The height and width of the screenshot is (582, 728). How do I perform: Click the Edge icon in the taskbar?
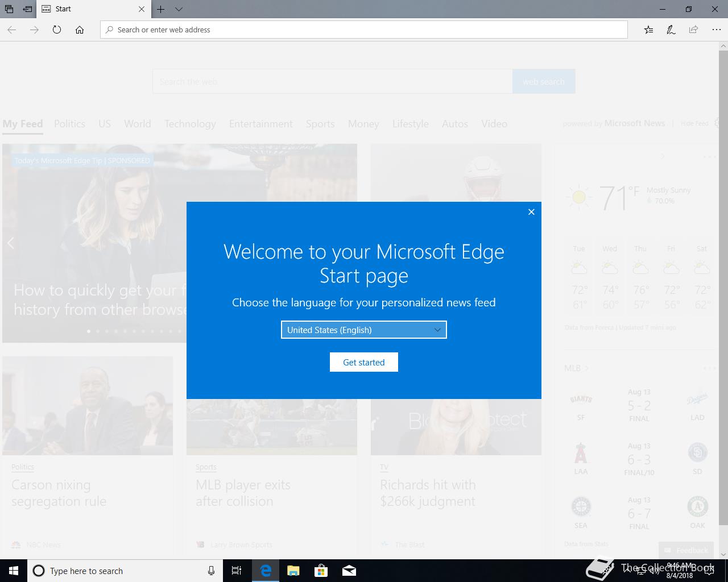(266, 571)
